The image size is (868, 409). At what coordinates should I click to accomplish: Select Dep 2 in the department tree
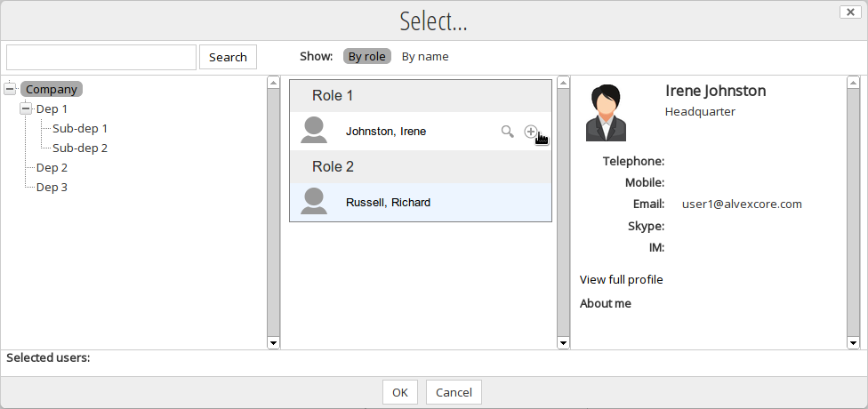(52, 167)
